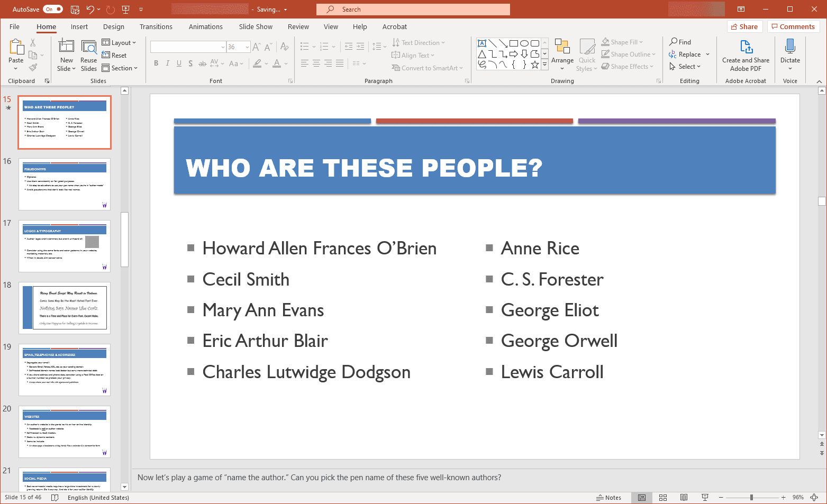Click the Decrease Font Size icon
The width and height of the screenshot is (827, 504).
(268, 47)
